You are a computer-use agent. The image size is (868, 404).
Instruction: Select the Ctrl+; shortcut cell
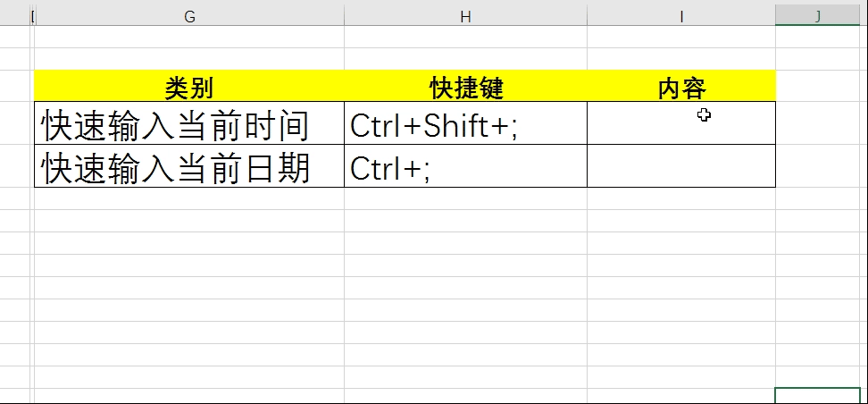click(x=465, y=165)
